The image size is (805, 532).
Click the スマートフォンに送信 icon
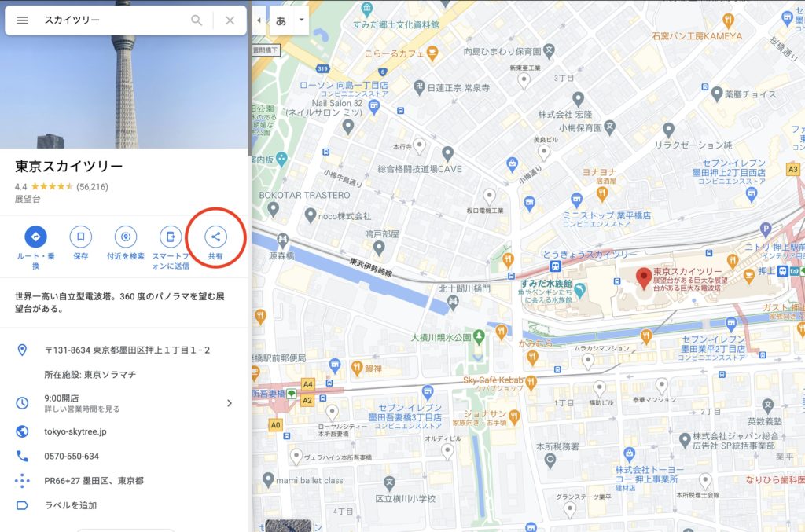coord(171,237)
